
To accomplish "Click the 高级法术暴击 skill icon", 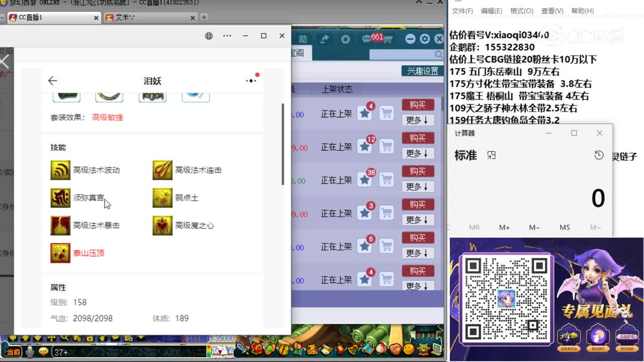I will point(60,225).
